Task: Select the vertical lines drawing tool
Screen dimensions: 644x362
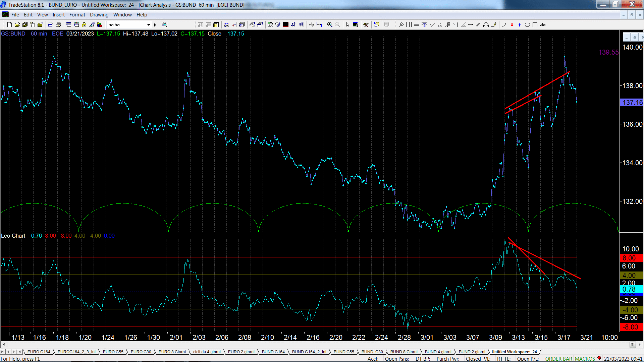Action: click(409, 25)
